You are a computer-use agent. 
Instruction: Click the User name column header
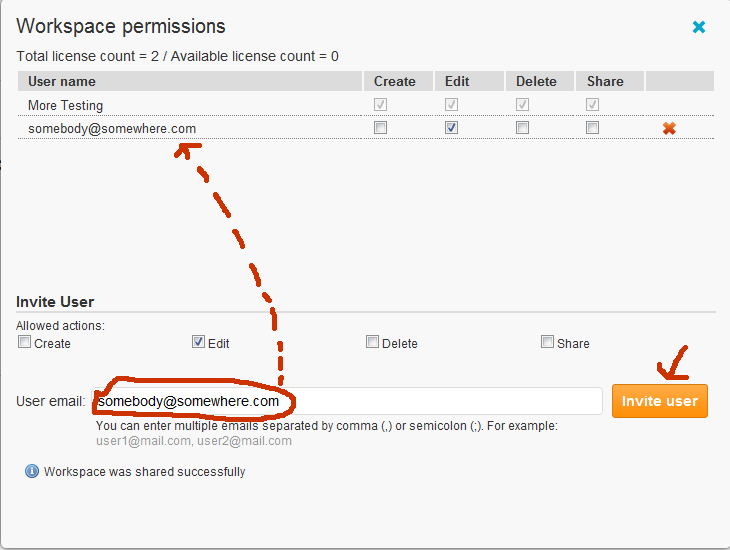tap(62, 81)
